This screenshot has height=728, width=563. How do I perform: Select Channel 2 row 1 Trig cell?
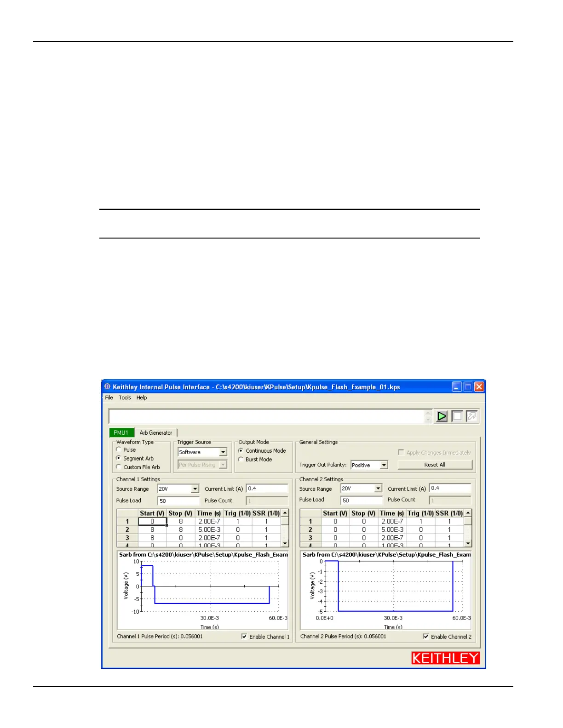click(421, 522)
